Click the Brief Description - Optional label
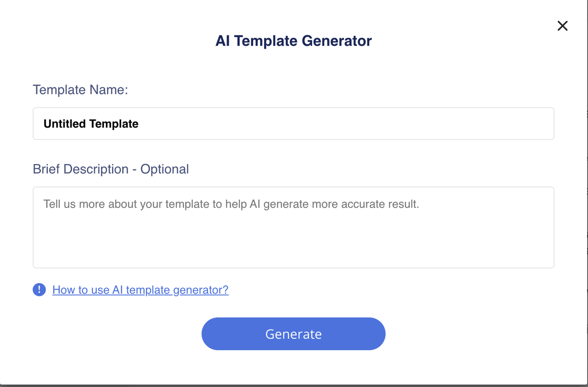 pos(111,169)
